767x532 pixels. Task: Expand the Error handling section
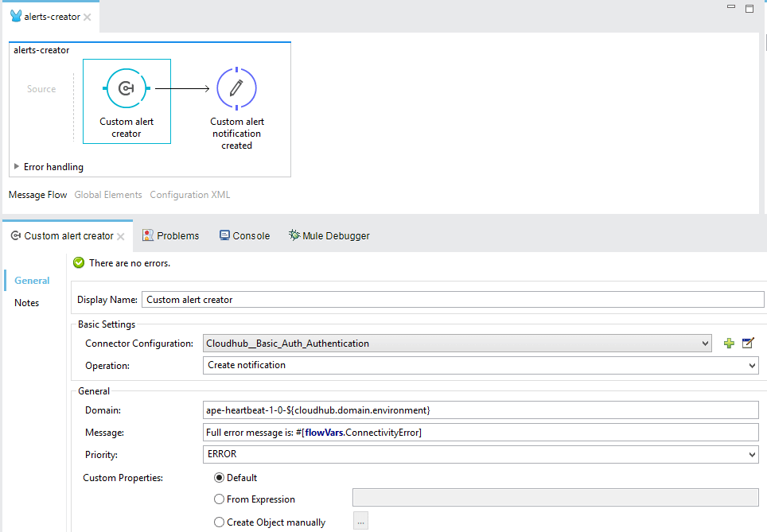tap(17, 167)
